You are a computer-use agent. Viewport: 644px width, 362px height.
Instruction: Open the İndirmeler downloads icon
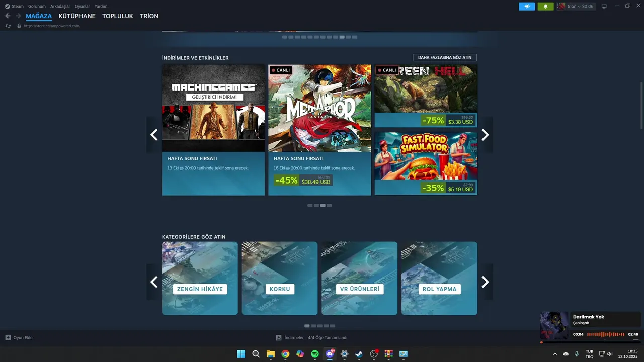point(279,337)
